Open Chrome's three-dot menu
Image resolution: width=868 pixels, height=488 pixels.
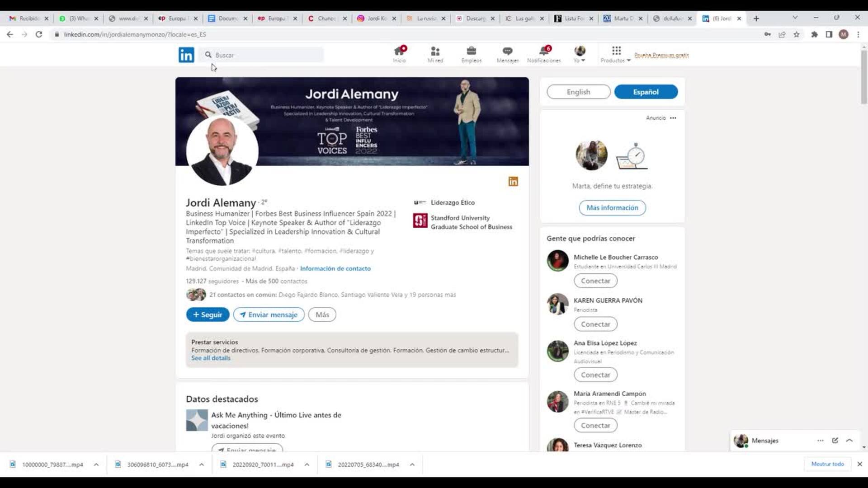coord(858,34)
